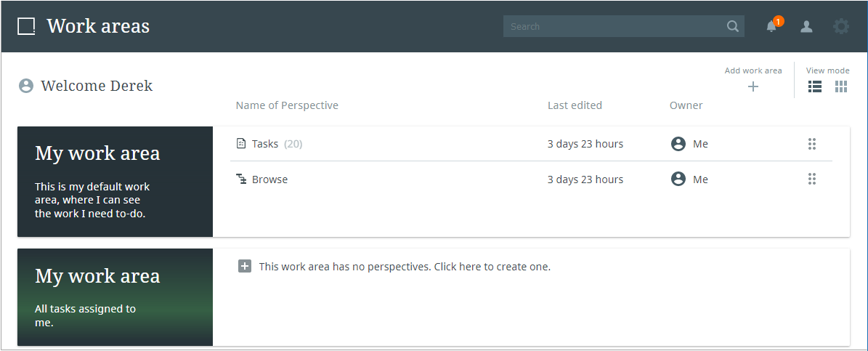The width and height of the screenshot is (868, 351).
Task: Click the Add work area plus icon
Action: (753, 86)
